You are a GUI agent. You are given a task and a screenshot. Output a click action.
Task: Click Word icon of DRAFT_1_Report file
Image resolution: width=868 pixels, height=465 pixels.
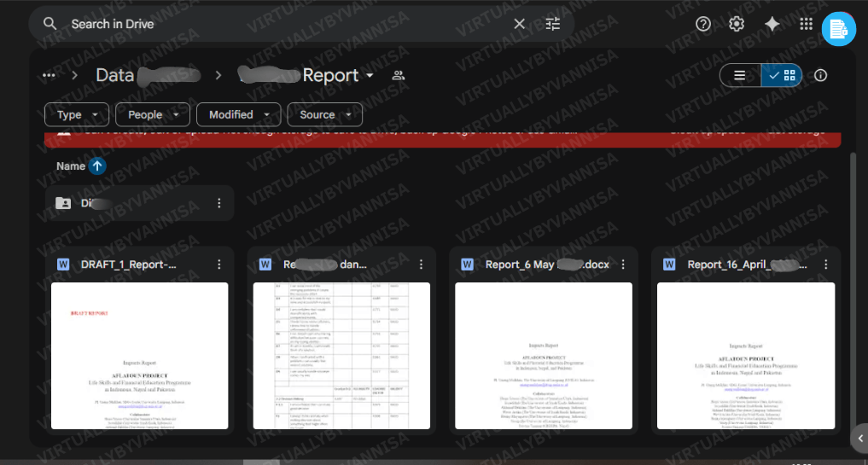(x=63, y=264)
